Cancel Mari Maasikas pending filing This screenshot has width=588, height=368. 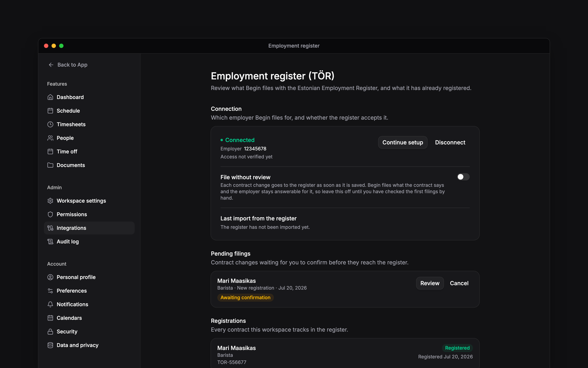(459, 283)
